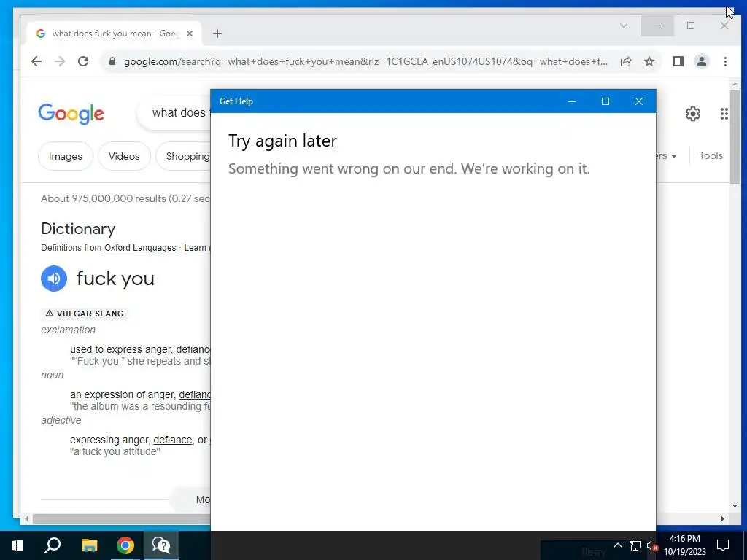Open Google search Tools
Viewport: 747px width, 560px height.
711,156
